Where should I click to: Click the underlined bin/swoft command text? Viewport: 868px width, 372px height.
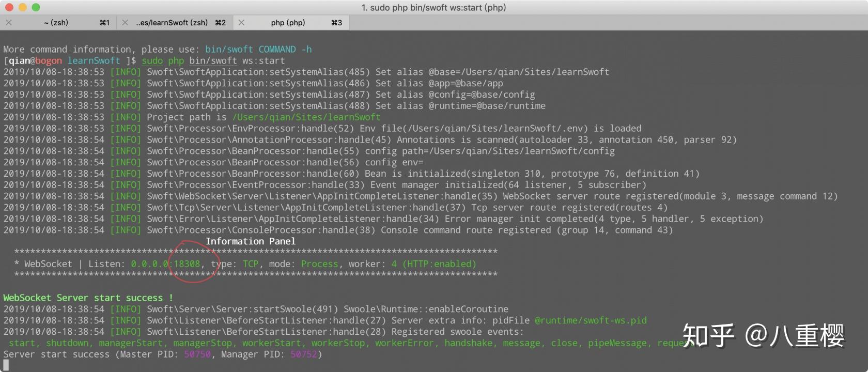[213, 61]
